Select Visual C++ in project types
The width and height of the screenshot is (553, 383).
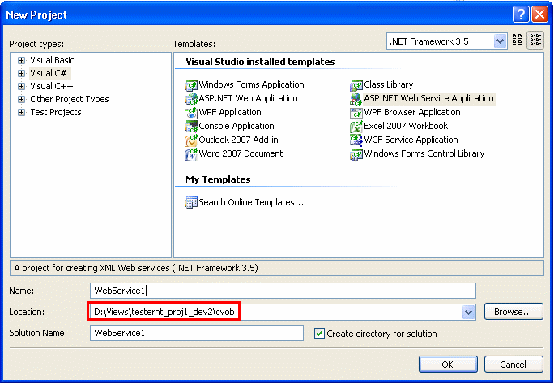(51, 86)
